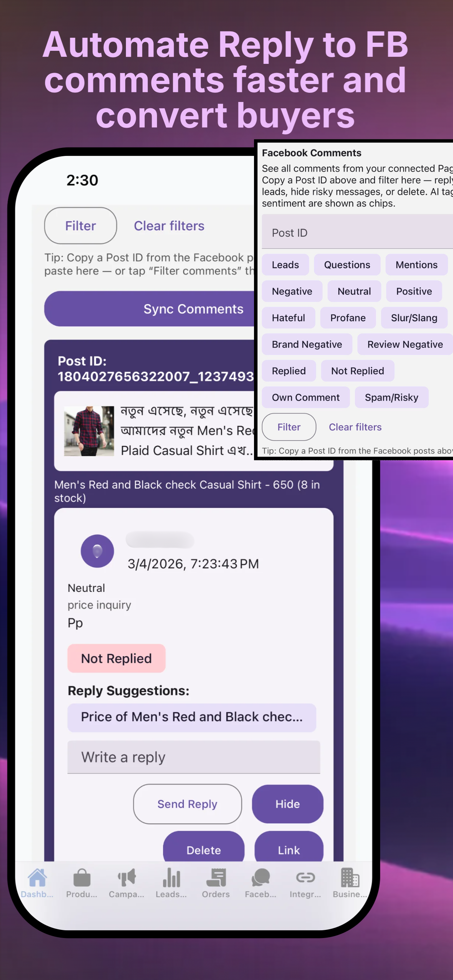This screenshot has height=980, width=453.
Task: Toggle the Negative sentiment chip
Action: click(292, 291)
